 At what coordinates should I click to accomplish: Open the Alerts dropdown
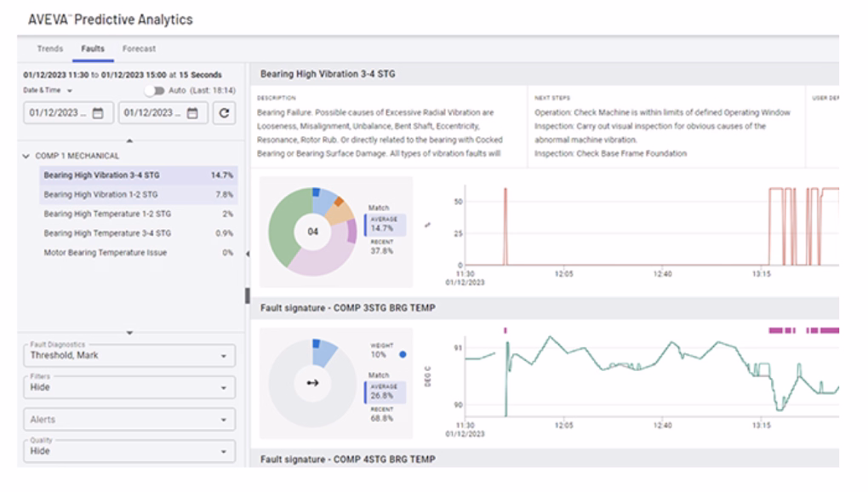tap(129, 420)
